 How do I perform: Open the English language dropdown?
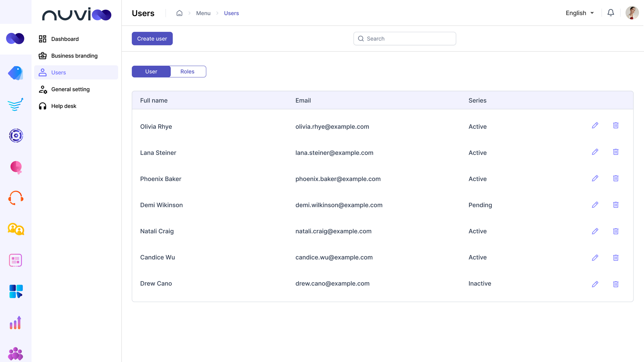coord(579,13)
